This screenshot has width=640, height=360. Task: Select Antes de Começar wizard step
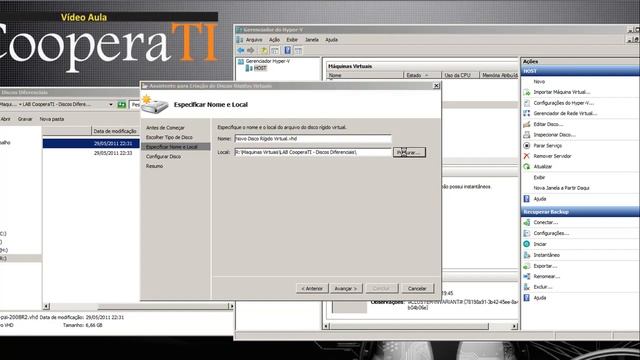pyautogui.click(x=165, y=128)
